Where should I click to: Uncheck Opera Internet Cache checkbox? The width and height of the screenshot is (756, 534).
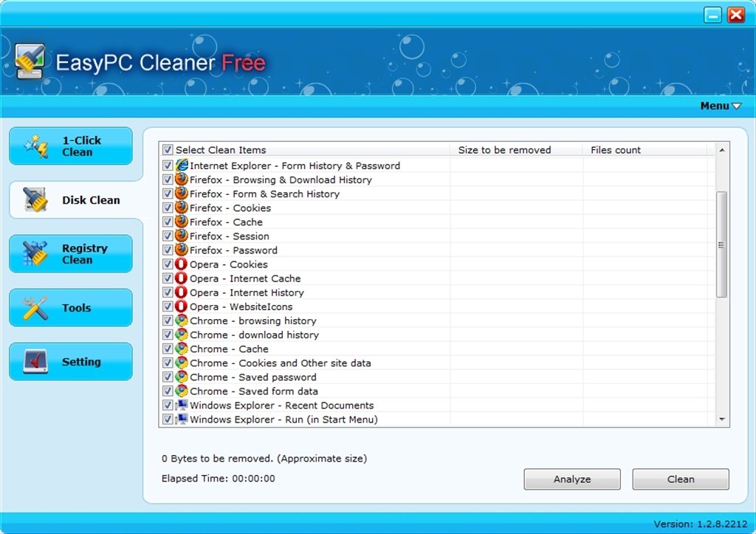tap(168, 278)
